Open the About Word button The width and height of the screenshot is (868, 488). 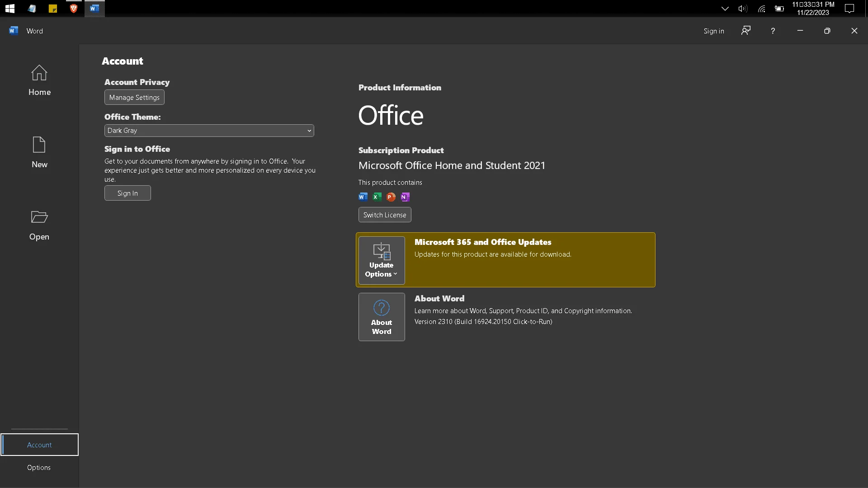coord(382,317)
